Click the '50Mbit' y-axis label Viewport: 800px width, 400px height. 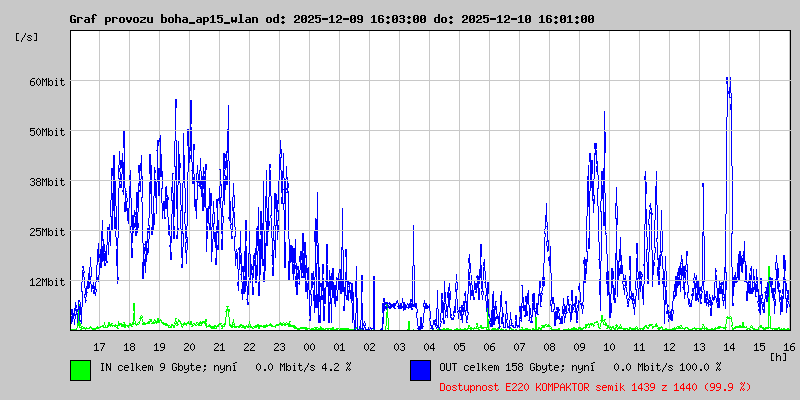point(47,132)
